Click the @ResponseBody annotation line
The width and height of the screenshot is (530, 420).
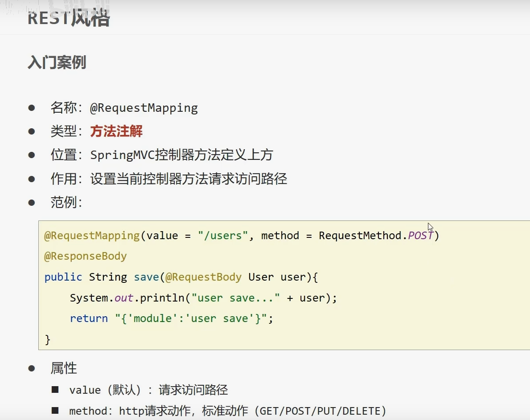point(86,256)
